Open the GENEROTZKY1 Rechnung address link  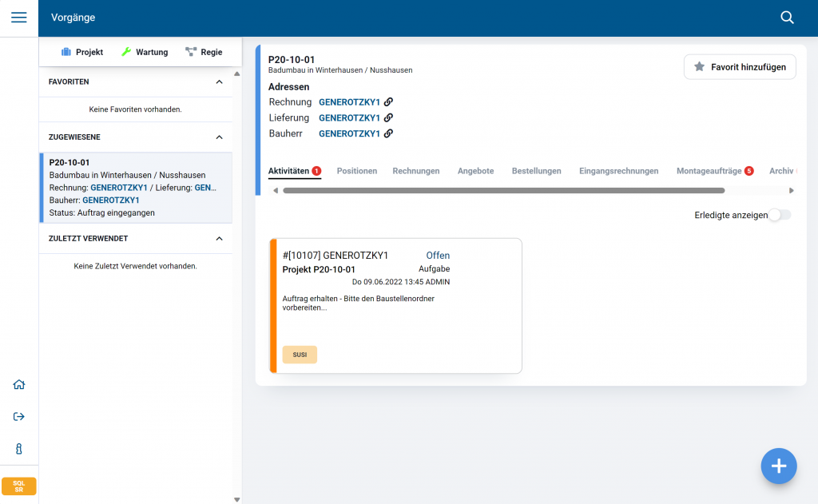click(x=349, y=102)
